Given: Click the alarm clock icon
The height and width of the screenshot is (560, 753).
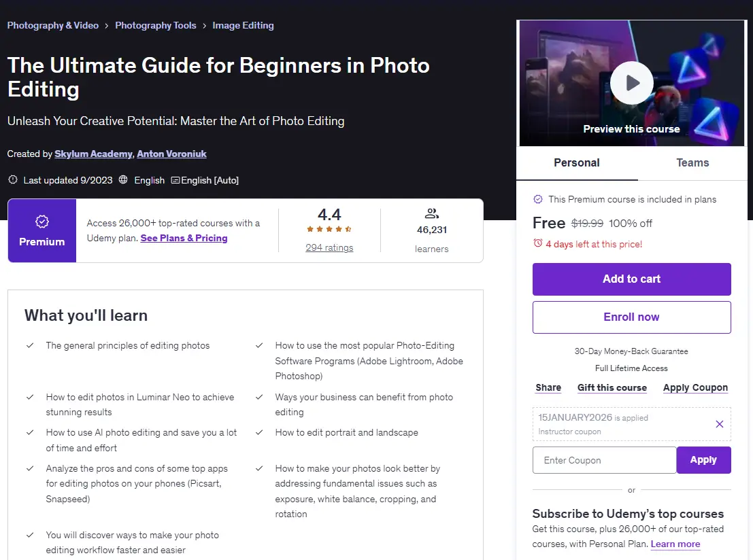Looking at the screenshot, I should click(538, 243).
